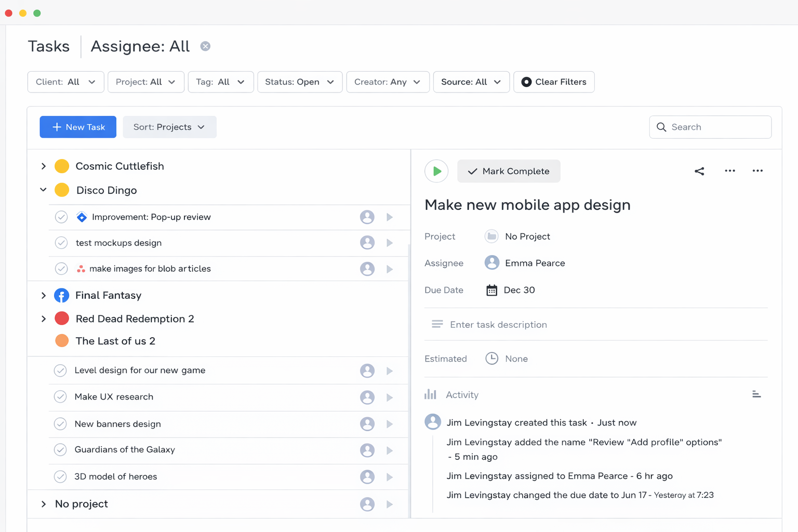Screen dimensions: 798x532
Task: Click the clock icon beside Estimated
Action: click(x=491, y=358)
